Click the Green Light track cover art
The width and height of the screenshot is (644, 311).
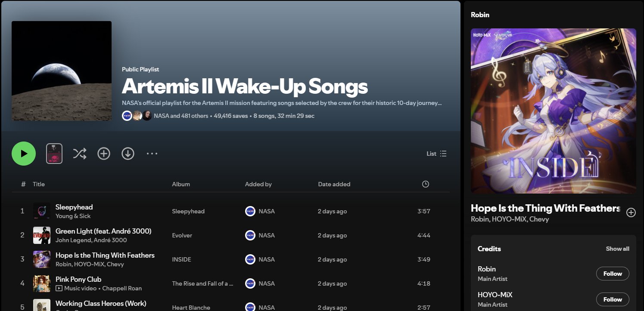pyautogui.click(x=42, y=235)
